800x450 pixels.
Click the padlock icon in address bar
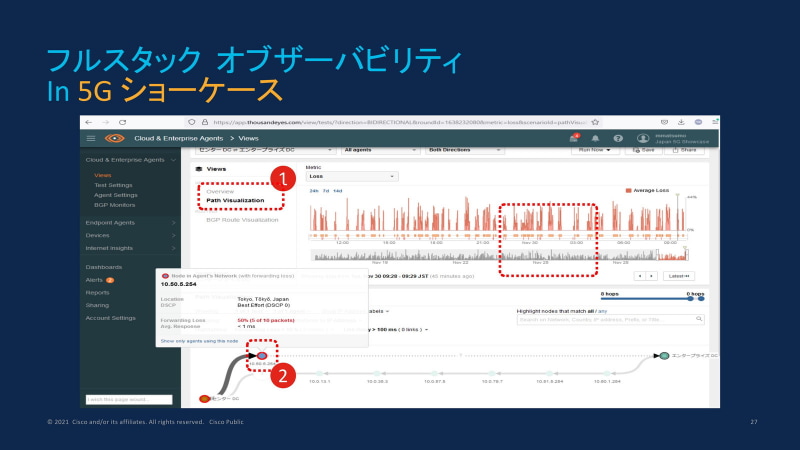(205, 122)
